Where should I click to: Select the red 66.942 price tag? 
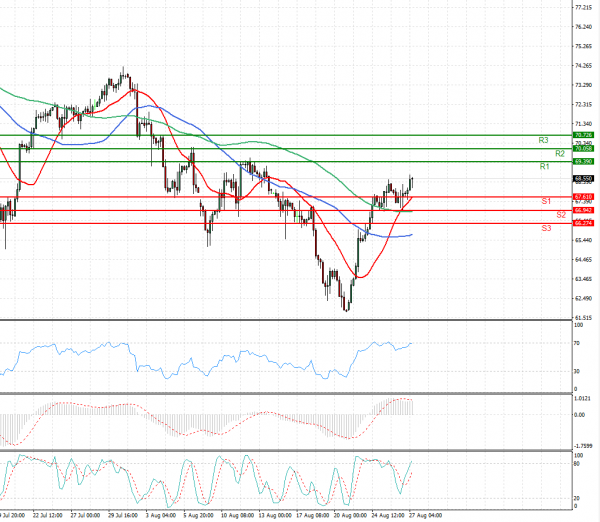point(584,210)
